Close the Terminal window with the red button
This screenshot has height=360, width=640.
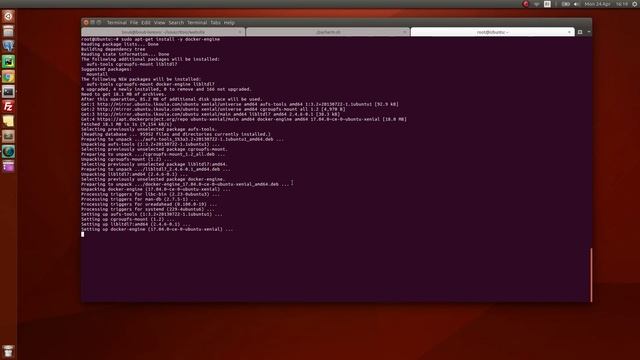click(x=86, y=22)
